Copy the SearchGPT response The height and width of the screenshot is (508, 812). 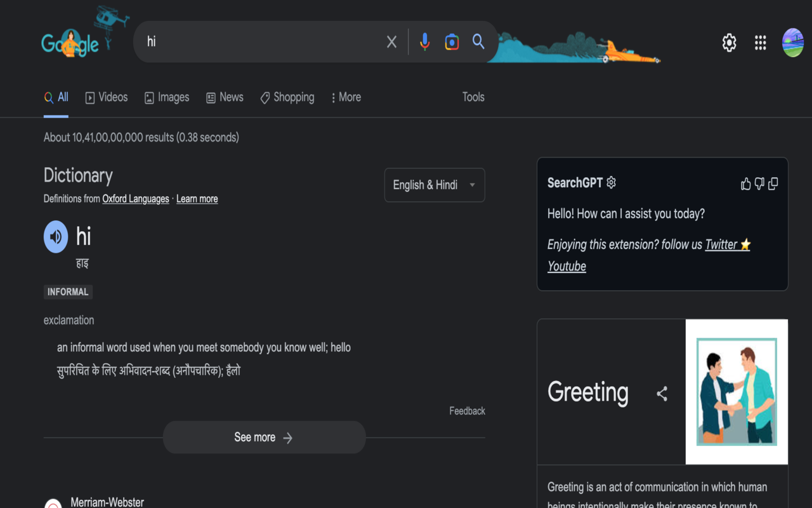(773, 184)
